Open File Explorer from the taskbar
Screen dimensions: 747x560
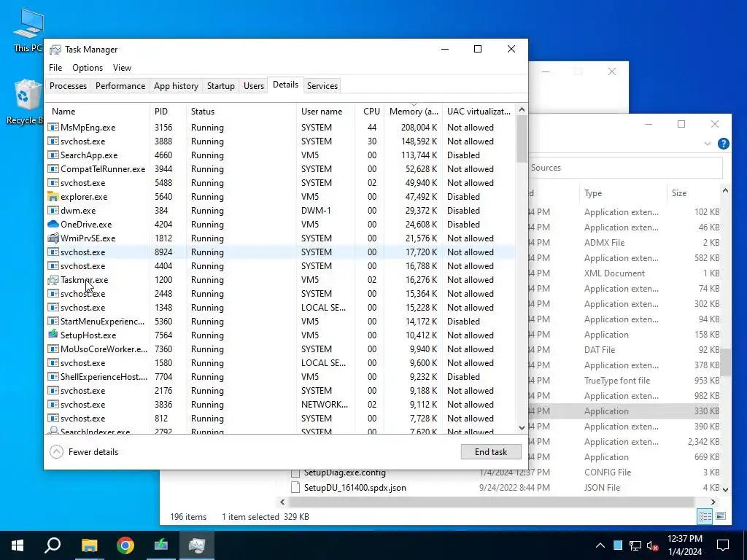[89, 545]
